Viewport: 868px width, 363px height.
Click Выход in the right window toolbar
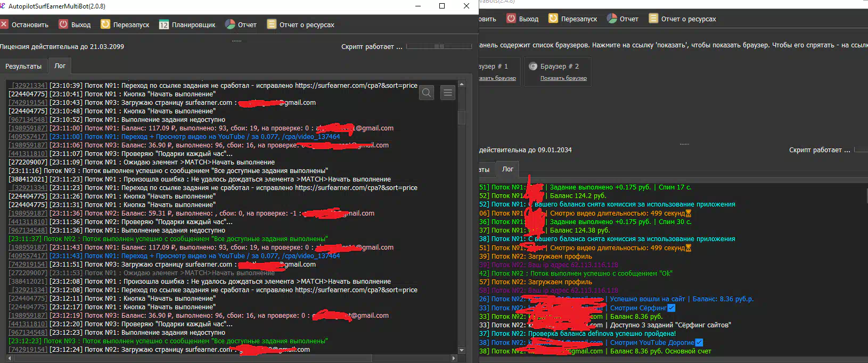[x=522, y=19]
